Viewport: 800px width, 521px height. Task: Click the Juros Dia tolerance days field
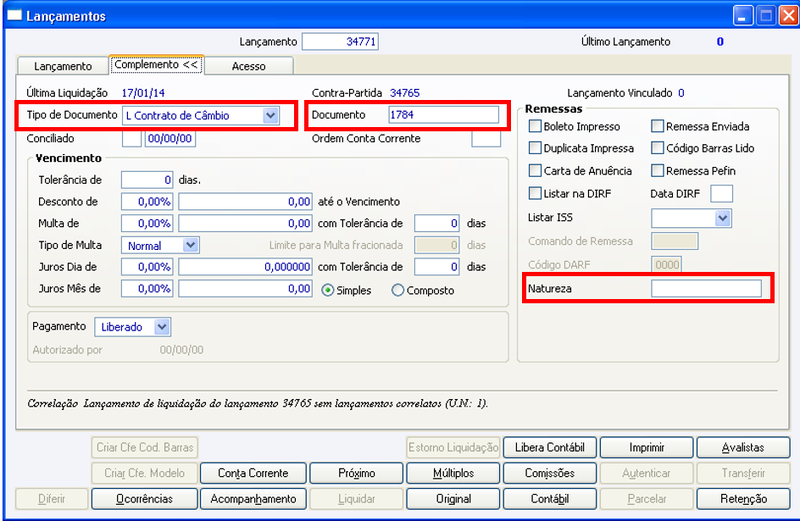tap(437, 266)
